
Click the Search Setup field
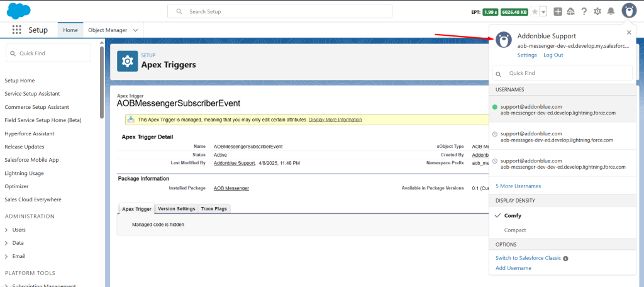tap(280, 11)
